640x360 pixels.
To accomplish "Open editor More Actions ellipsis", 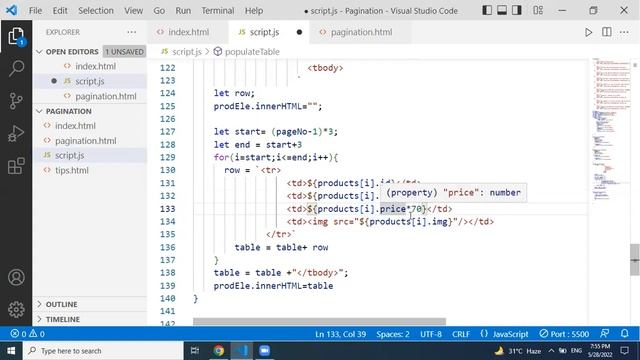I will click(624, 32).
